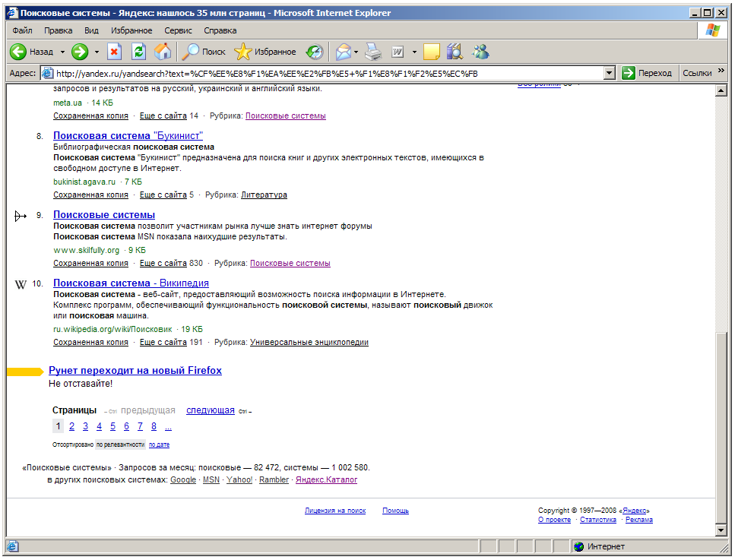Click the vertical scrollbar up arrow
Screen dimensions: 735x560
coord(721,91)
